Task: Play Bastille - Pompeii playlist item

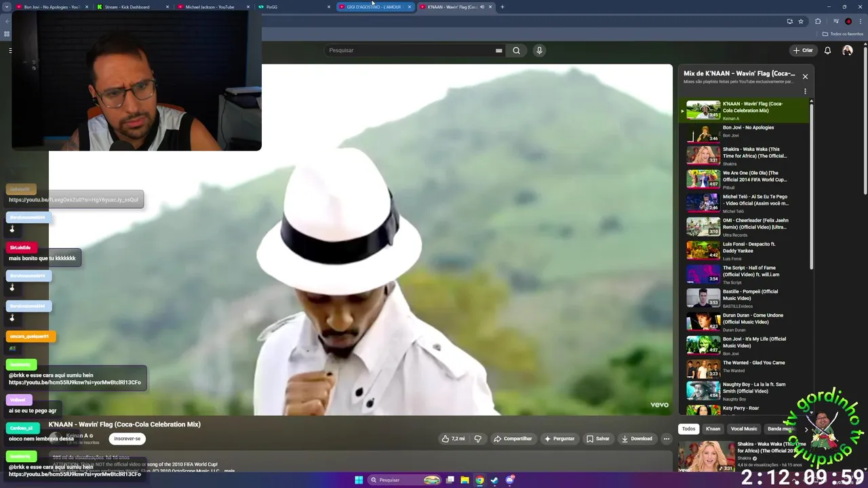Action: (743, 298)
